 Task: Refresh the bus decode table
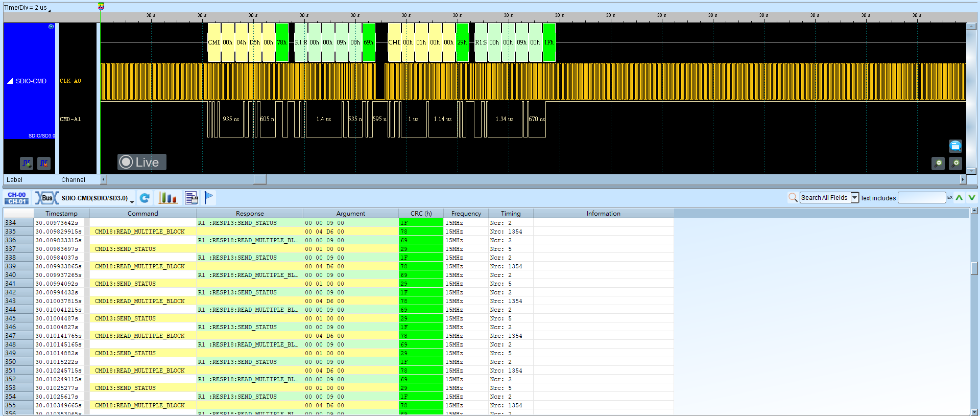point(145,198)
